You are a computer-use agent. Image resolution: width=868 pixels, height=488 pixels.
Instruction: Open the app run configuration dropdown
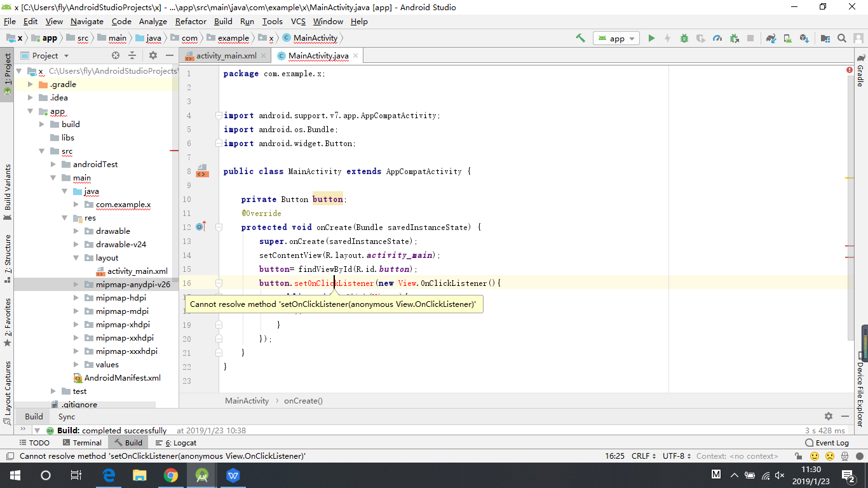pos(616,38)
